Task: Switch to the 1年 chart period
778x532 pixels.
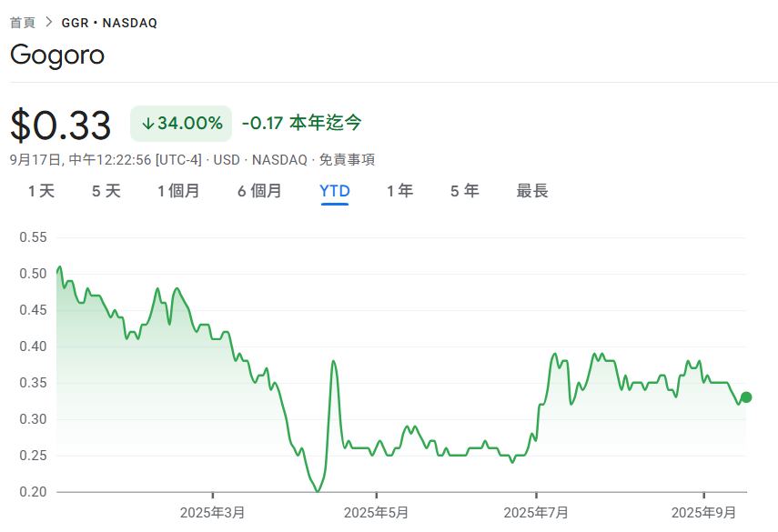Action: click(x=400, y=191)
